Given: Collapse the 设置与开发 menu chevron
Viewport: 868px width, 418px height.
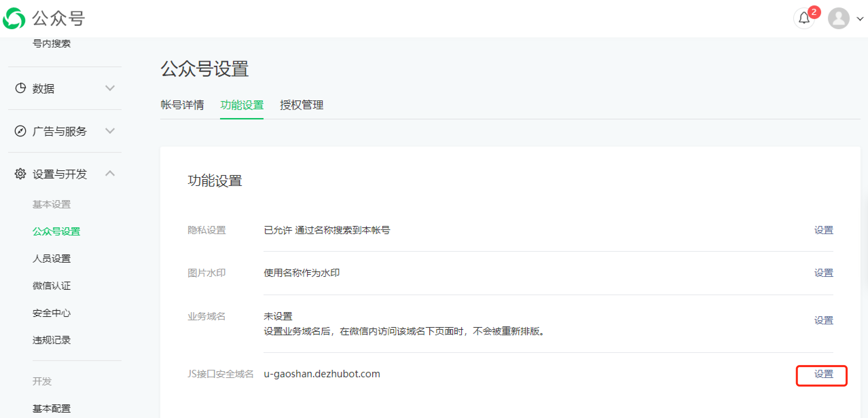Looking at the screenshot, I should coord(110,173).
